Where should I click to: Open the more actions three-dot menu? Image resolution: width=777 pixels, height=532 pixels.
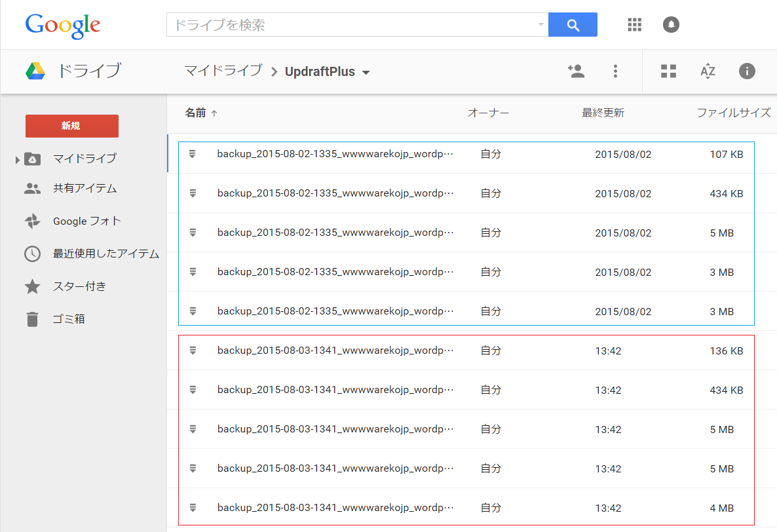point(615,71)
